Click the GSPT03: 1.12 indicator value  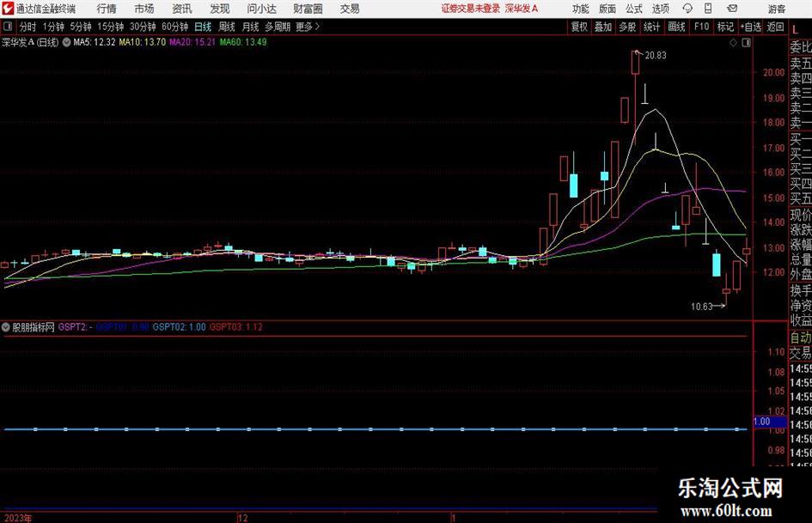[x=236, y=327]
